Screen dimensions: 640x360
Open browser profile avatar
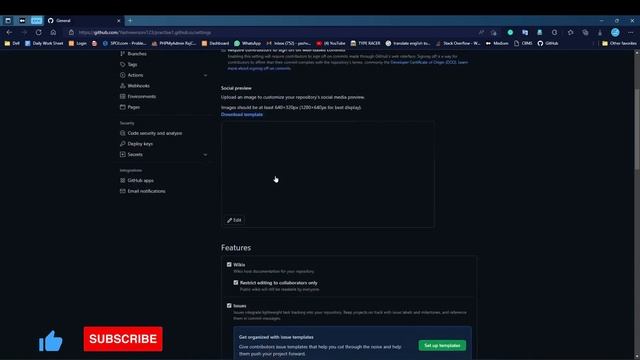[x=615, y=32]
